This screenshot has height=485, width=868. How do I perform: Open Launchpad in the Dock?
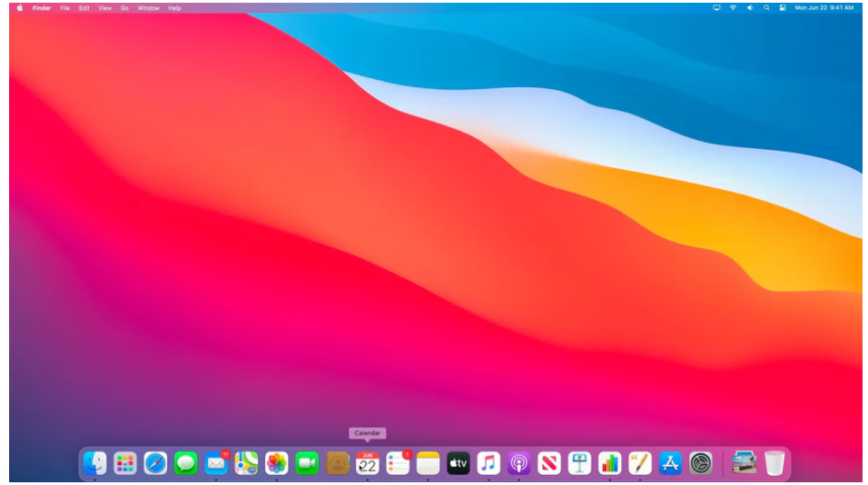125,463
